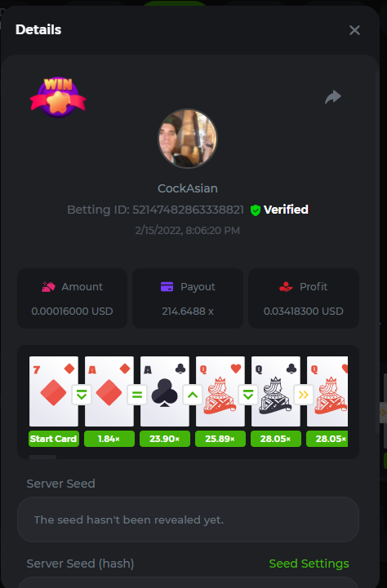Select the Queen of clubs card
The height and width of the screenshot is (588, 387).
(276, 391)
